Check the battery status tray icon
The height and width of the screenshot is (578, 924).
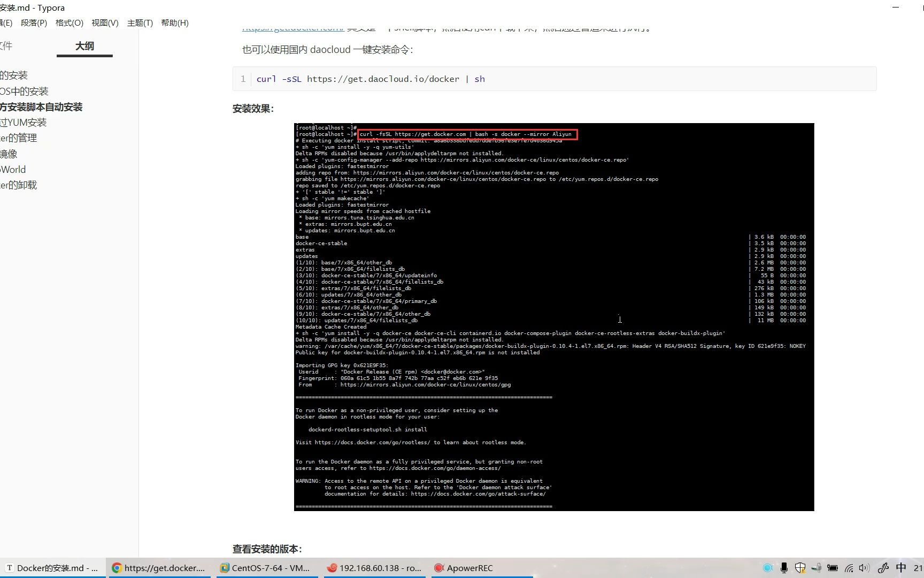click(x=832, y=568)
